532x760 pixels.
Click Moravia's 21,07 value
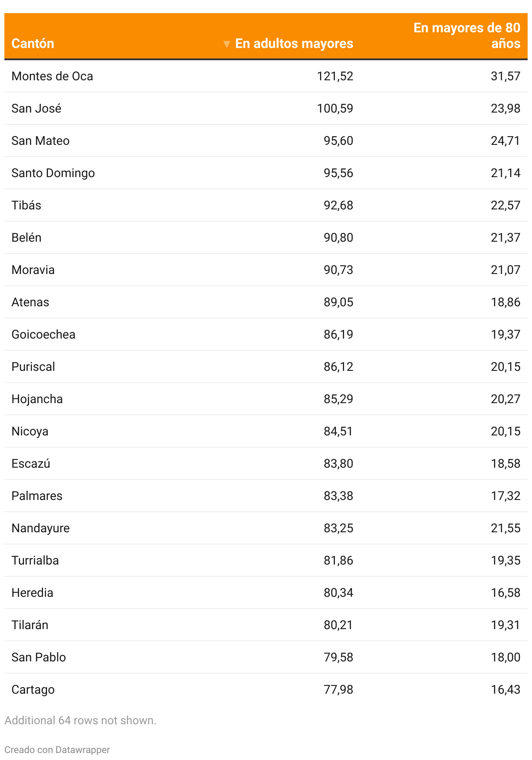[x=505, y=270]
